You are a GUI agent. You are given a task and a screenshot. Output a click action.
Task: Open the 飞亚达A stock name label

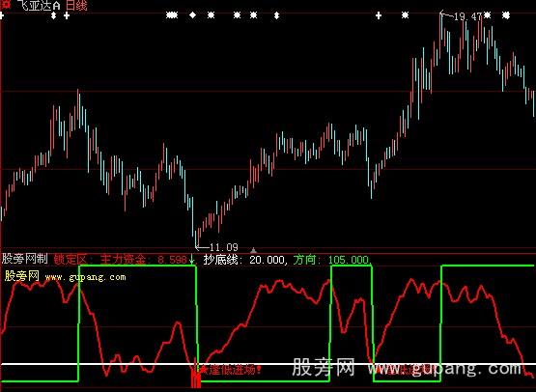[x=39, y=5]
